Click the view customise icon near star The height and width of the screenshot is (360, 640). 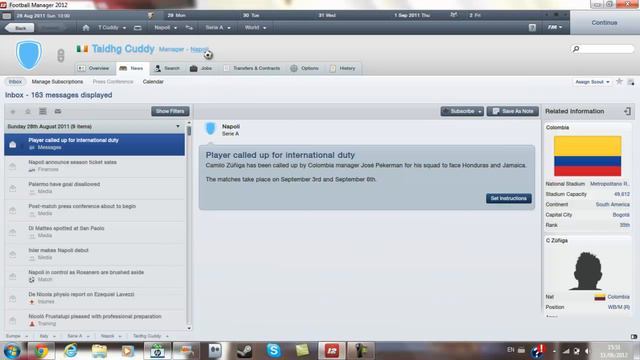[631, 82]
